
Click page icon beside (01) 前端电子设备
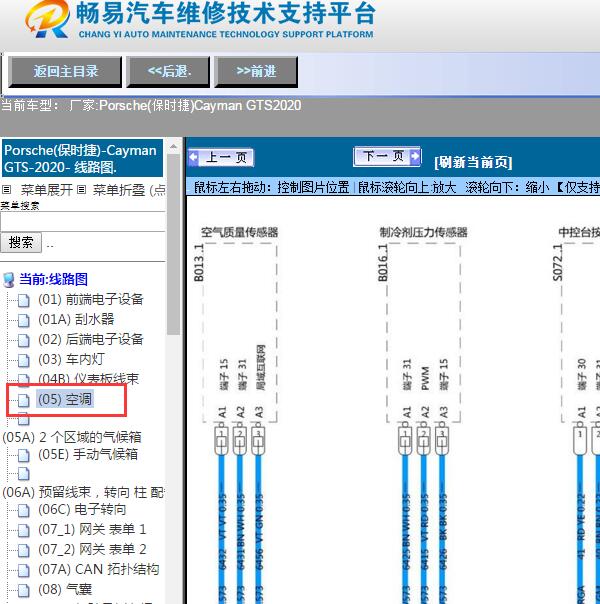point(23,300)
